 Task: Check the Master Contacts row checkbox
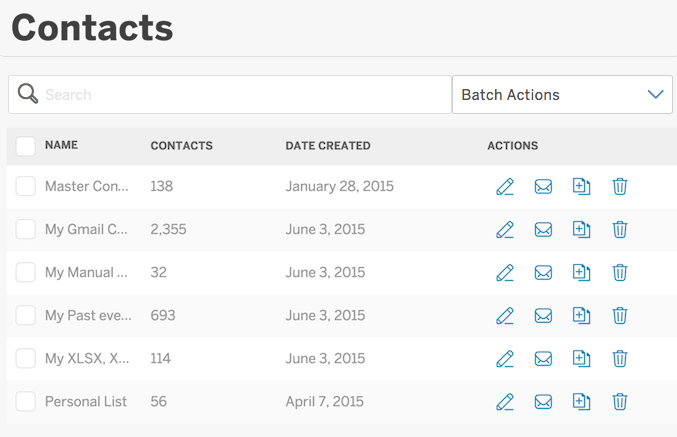pos(25,186)
